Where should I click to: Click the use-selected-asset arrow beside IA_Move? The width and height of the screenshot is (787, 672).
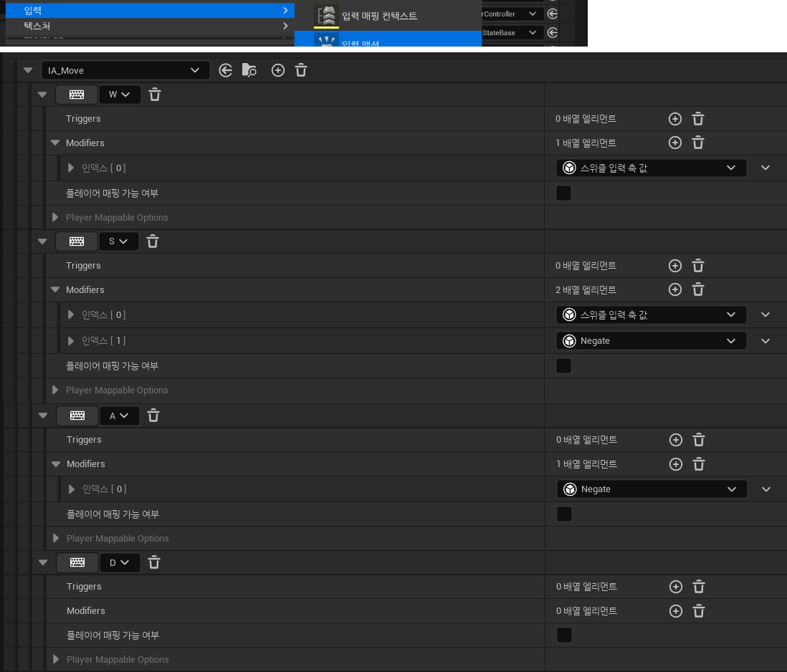(x=226, y=70)
